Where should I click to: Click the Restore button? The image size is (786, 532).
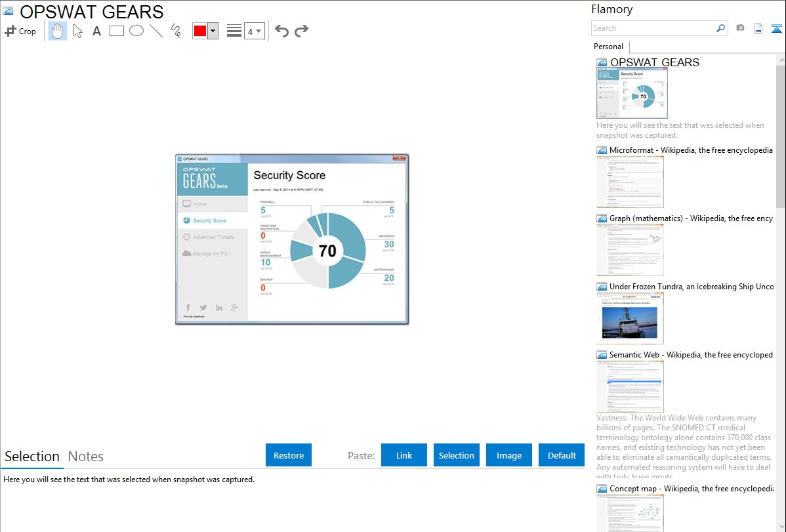click(x=289, y=455)
